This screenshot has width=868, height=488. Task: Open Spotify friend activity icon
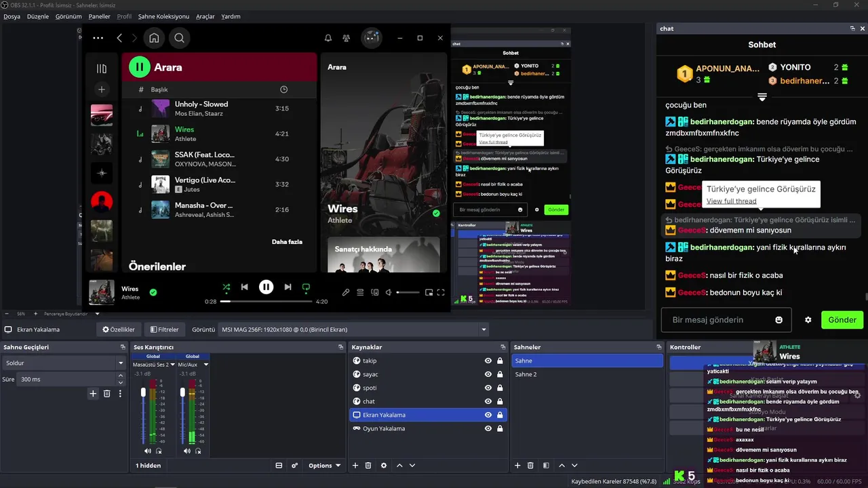pos(347,38)
